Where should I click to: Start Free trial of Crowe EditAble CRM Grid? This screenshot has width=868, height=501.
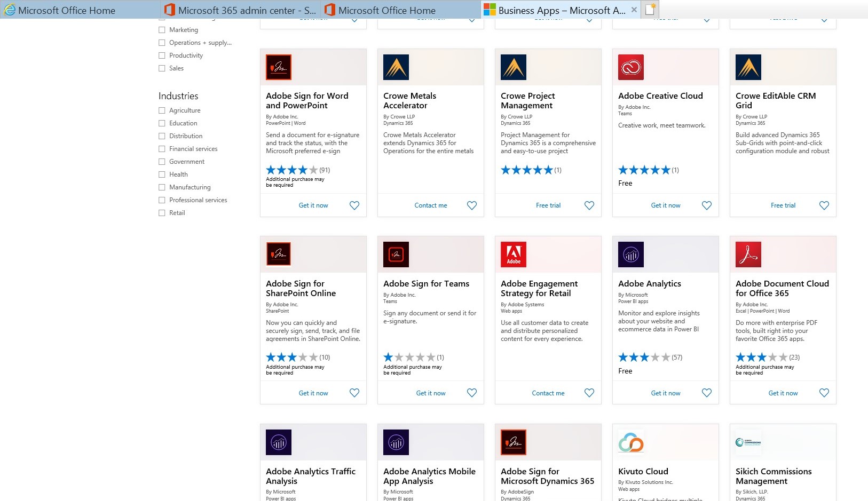(x=783, y=205)
